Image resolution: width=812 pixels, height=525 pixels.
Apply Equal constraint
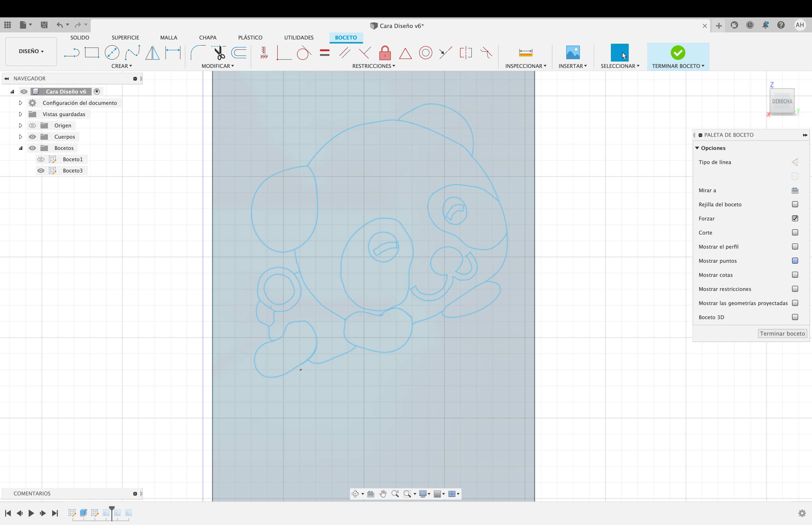[325, 52]
